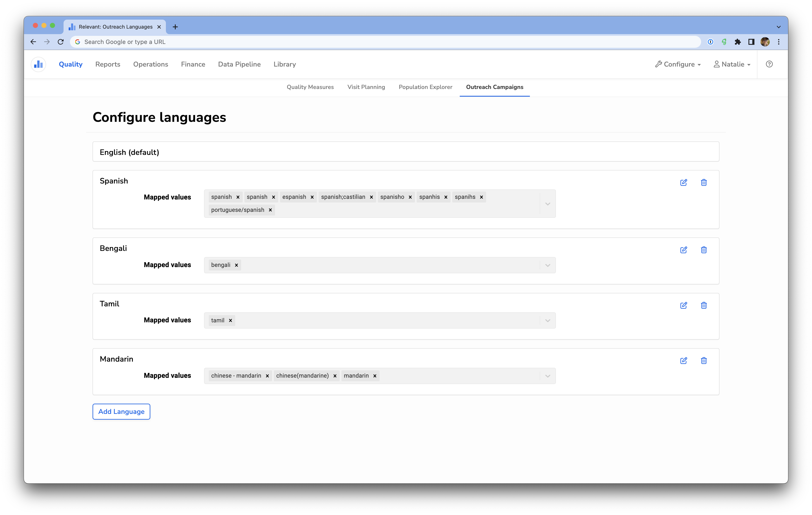Remove portuguese/spanish tag from Spanish
This screenshot has height=515, width=812.
click(x=270, y=210)
